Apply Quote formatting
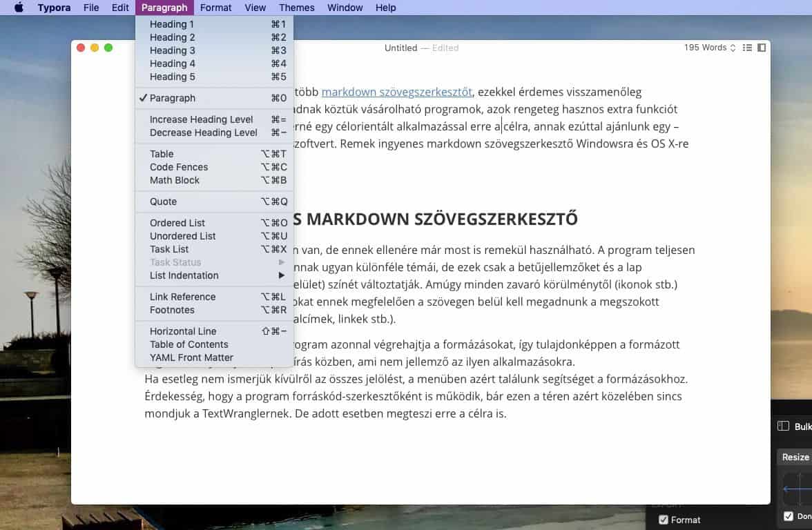812x530 pixels. coord(214,202)
